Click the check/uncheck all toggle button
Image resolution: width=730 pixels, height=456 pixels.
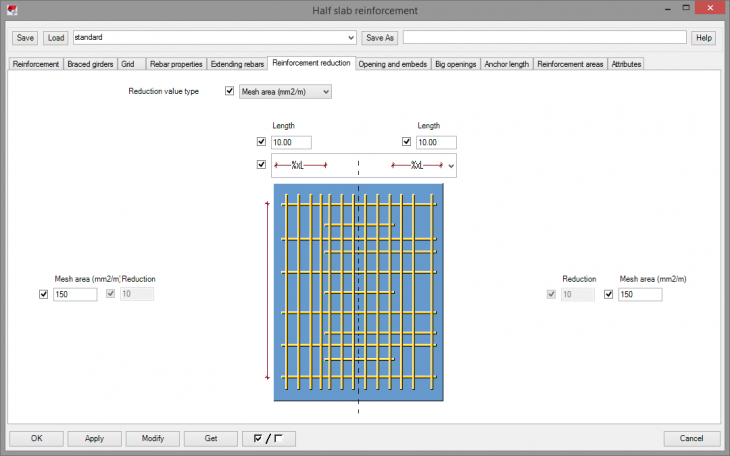pyautogui.click(x=269, y=438)
